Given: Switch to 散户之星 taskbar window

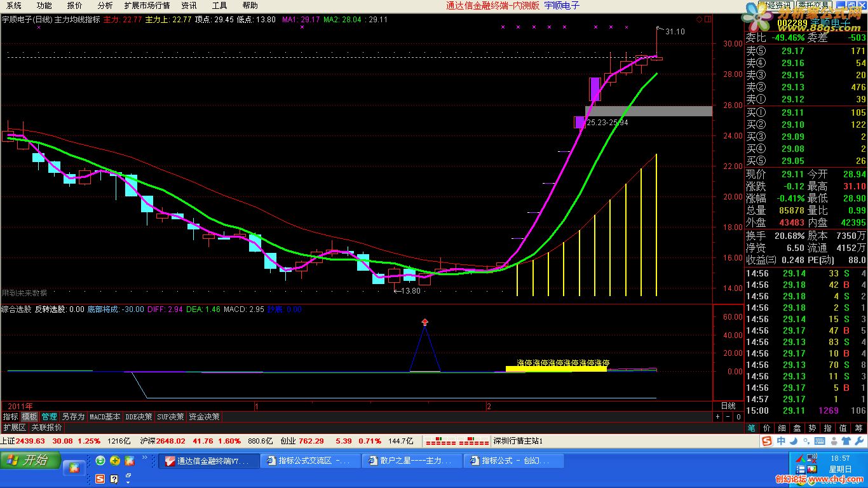Looking at the screenshot, I should (411, 461).
